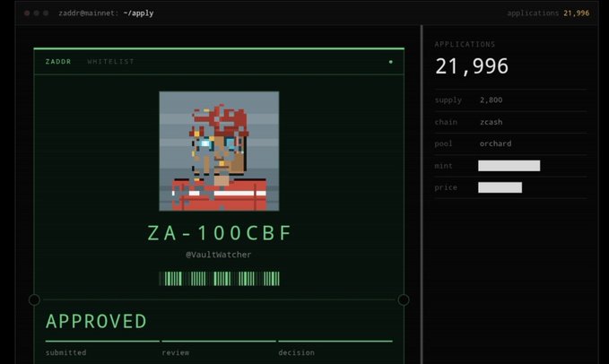
Task: Click the ~/apply path in title bar
Action: pyautogui.click(x=138, y=13)
